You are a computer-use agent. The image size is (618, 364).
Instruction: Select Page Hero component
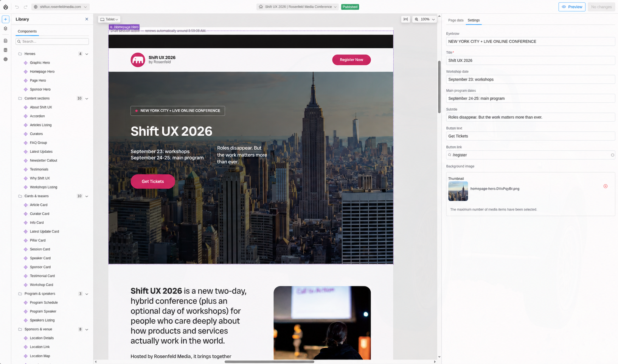[38, 81]
